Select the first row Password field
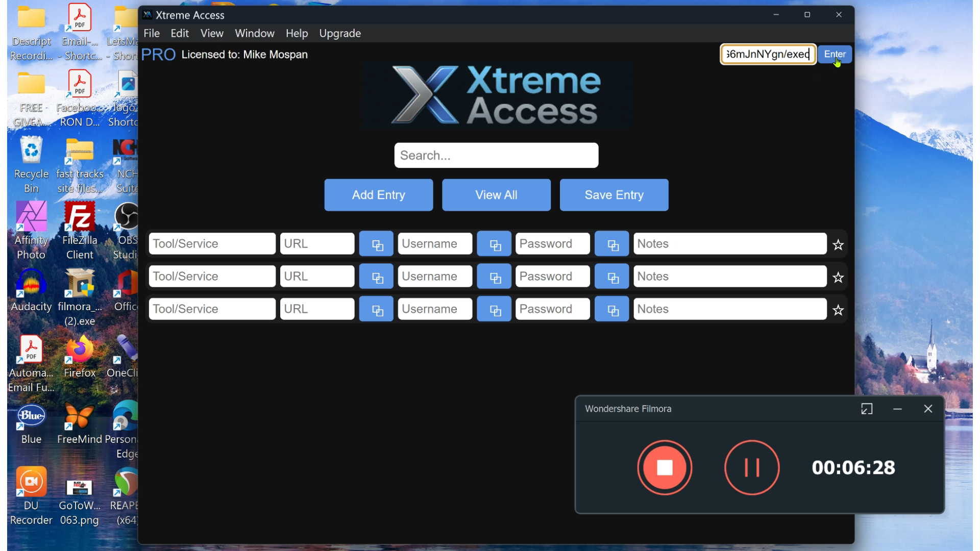This screenshot has width=980, height=551. (x=553, y=244)
